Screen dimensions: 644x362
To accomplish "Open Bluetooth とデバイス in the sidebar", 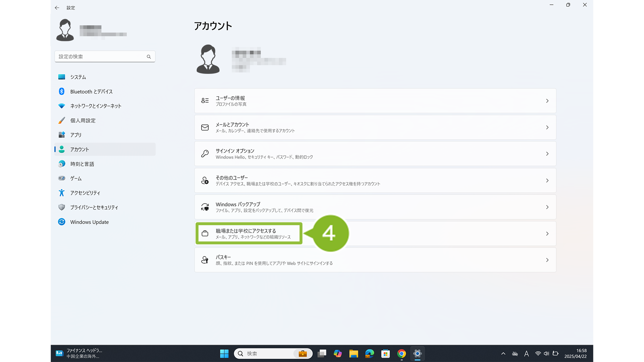I will 105,92.
